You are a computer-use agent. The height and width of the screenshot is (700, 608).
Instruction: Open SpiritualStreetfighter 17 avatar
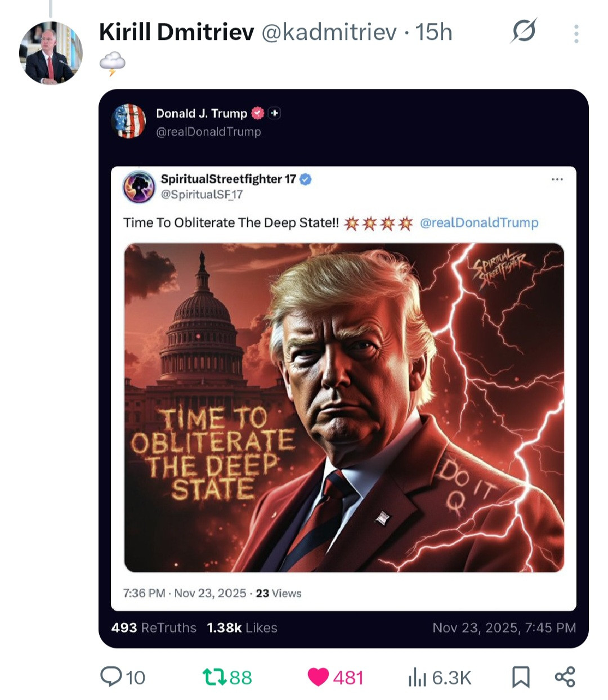[x=139, y=187]
